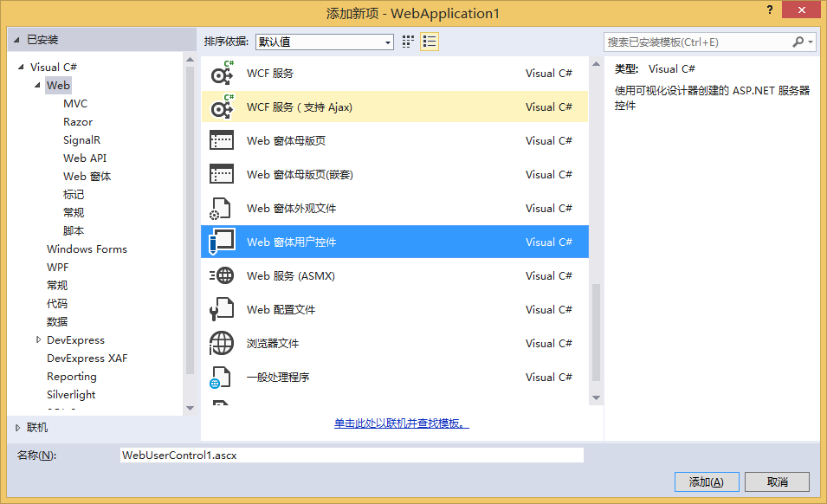Click category tree scroll down arrow

tap(190, 408)
